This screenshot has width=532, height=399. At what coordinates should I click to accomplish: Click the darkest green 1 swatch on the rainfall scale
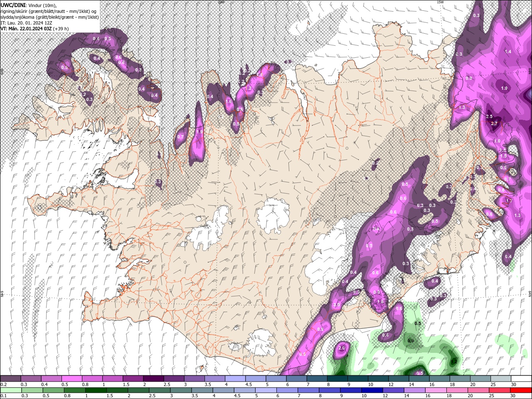tap(96, 390)
